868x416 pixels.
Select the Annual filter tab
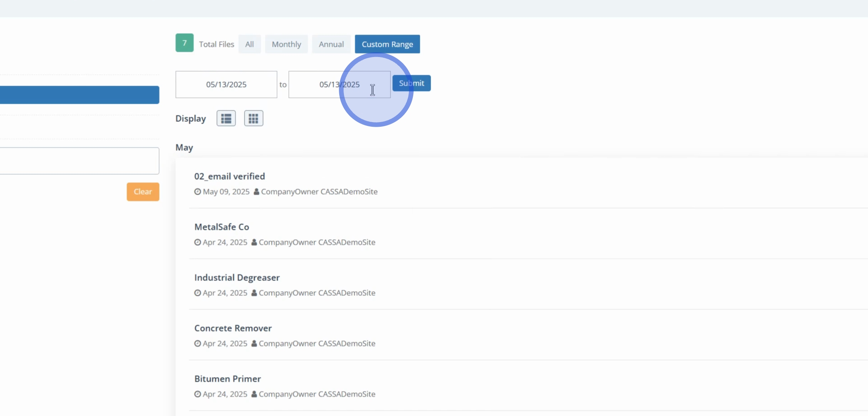[331, 44]
